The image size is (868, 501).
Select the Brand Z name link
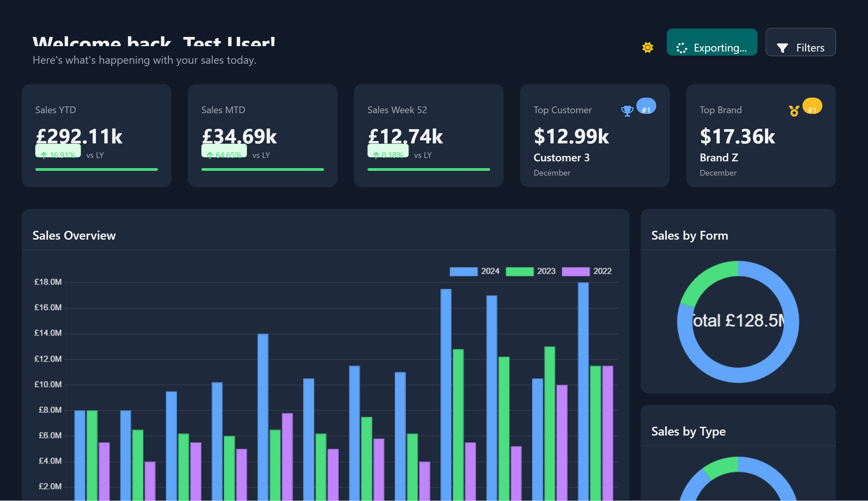click(x=718, y=158)
